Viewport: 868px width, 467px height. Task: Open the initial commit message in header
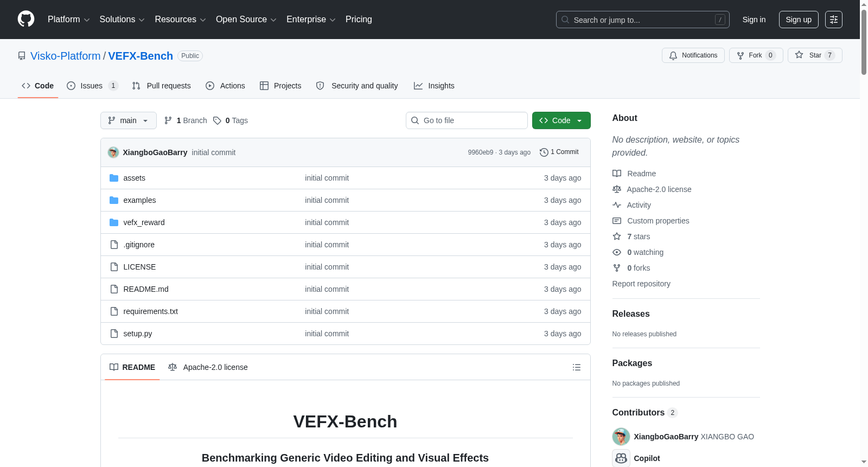pyautogui.click(x=214, y=152)
